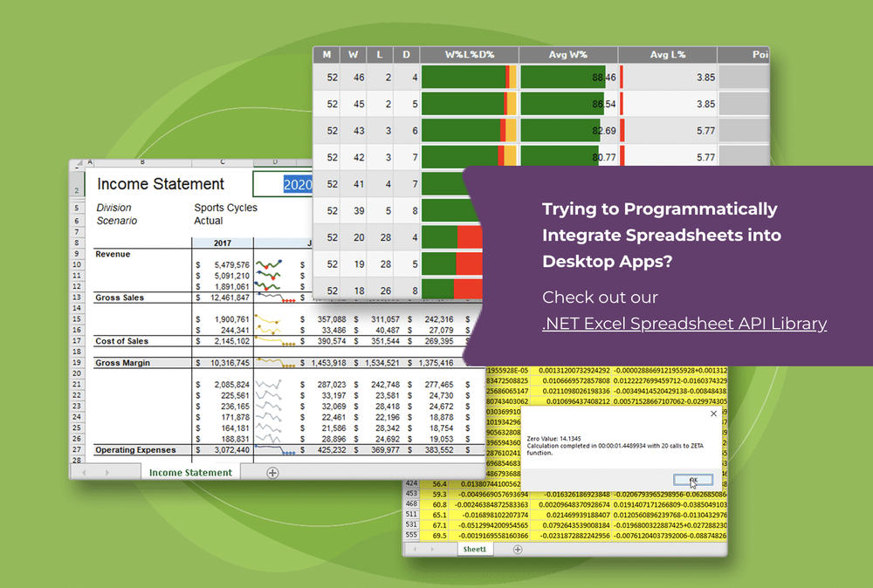This screenshot has height=588, width=873.
Task: Close the calculation completed dialog
Action: tap(714, 414)
